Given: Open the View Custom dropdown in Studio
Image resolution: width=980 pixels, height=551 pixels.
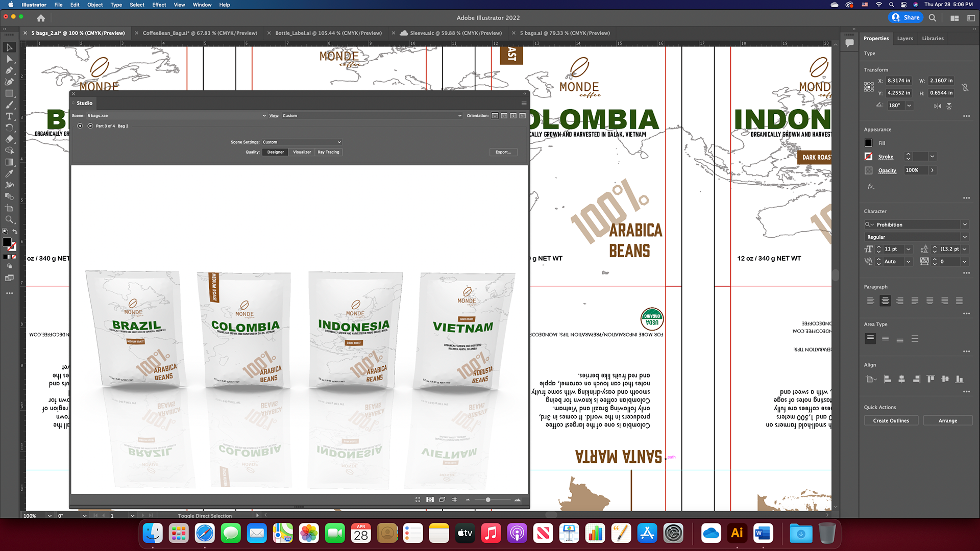Looking at the screenshot, I should (x=372, y=116).
